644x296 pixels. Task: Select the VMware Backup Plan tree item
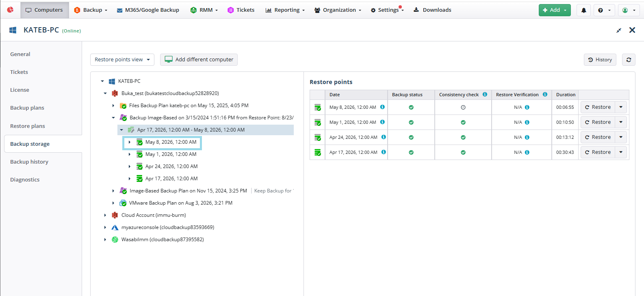coord(180,203)
